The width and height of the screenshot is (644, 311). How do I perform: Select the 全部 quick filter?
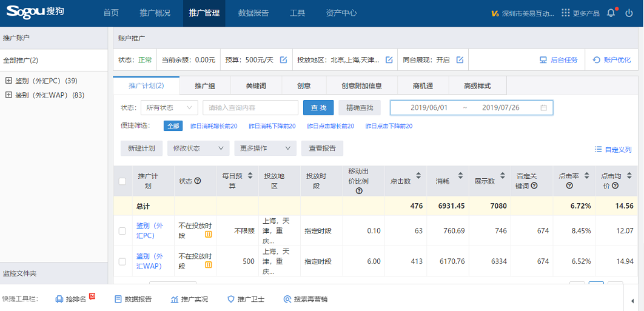click(x=173, y=126)
